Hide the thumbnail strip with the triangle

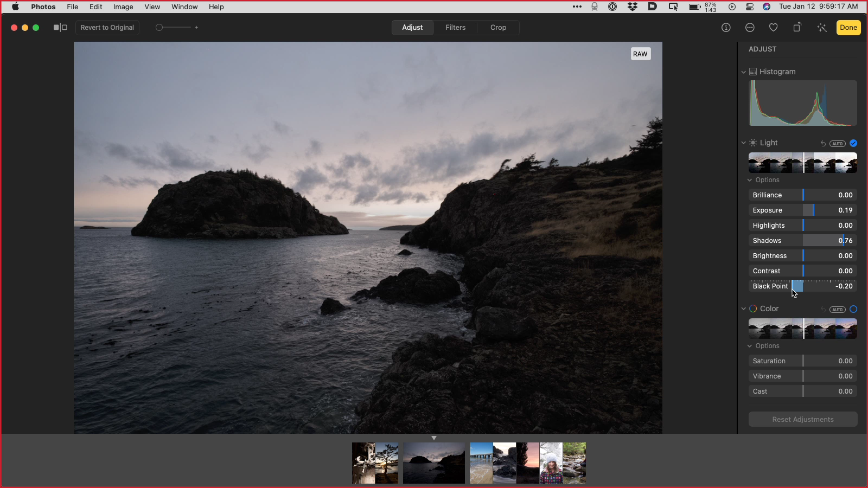coord(434,438)
